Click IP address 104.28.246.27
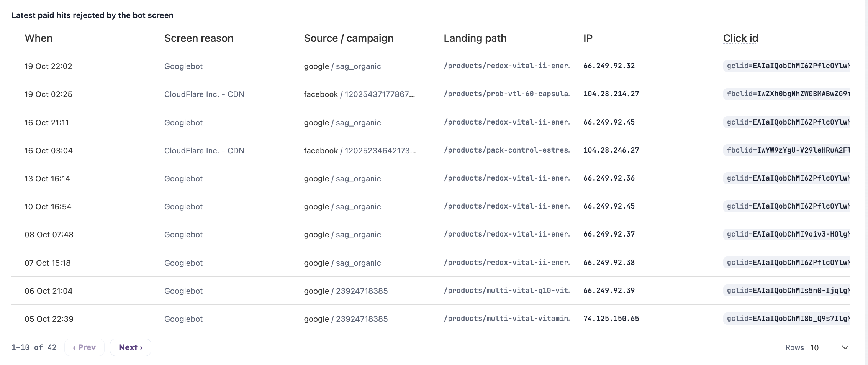This screenshot has width=868, height=365. [611, 150]
